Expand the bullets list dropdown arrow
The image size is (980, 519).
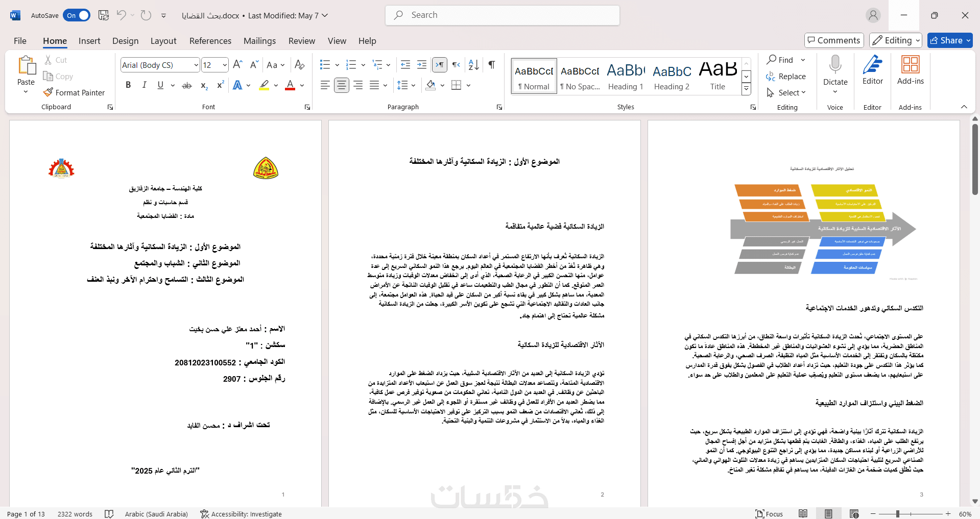[x=337, y=65]
